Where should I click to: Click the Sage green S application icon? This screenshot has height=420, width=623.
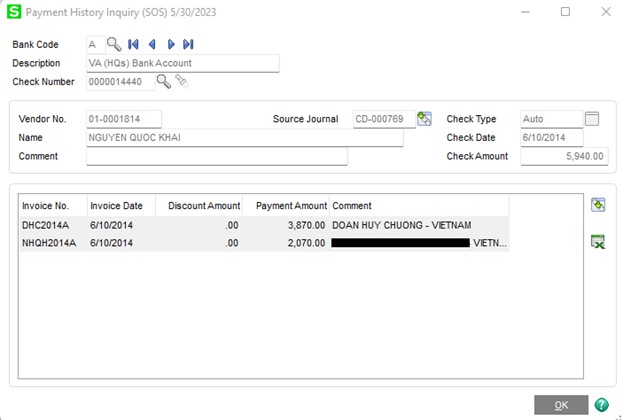click(x=14, y=12)
